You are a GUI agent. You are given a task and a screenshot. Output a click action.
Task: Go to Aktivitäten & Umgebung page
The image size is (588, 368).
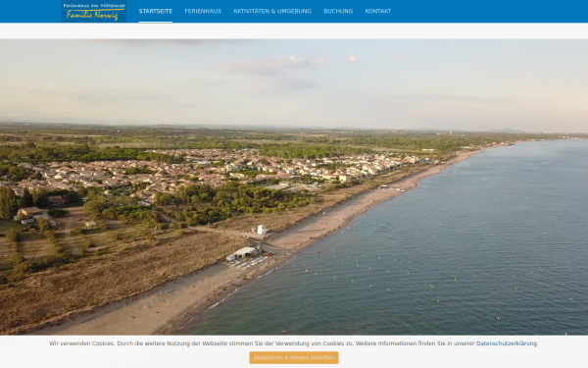point(272,11)
